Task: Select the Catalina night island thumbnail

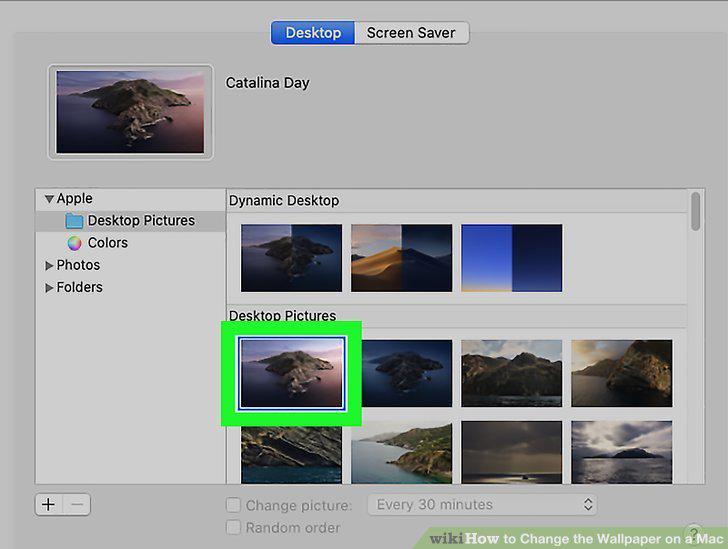Action: (407, 373)
